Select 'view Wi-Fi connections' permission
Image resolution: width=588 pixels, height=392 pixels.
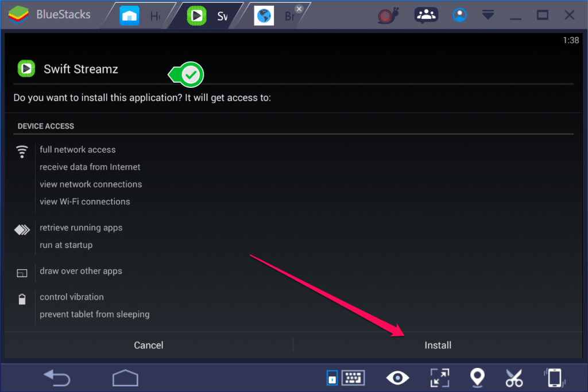tap(85, 201)
